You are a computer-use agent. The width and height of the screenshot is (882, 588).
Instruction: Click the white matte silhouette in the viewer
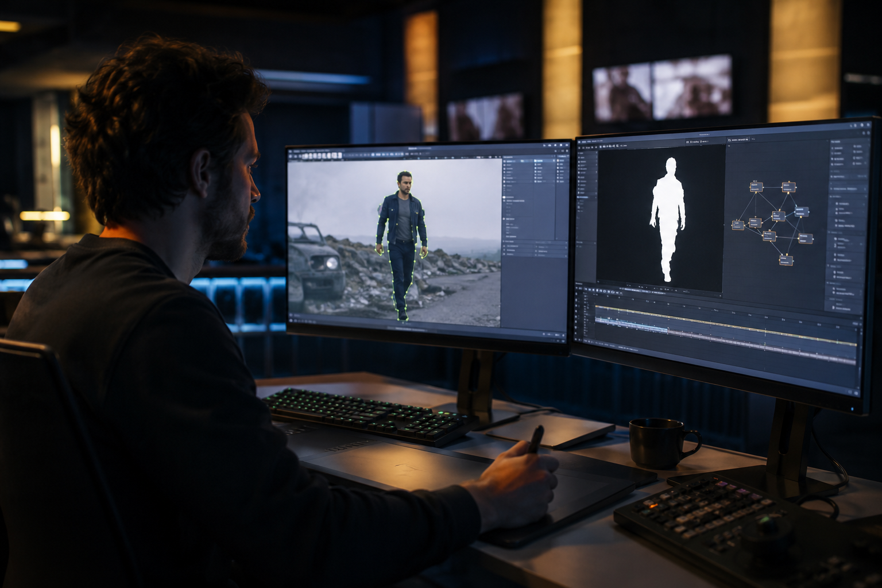pyautogui.click(x=667, y=220)
